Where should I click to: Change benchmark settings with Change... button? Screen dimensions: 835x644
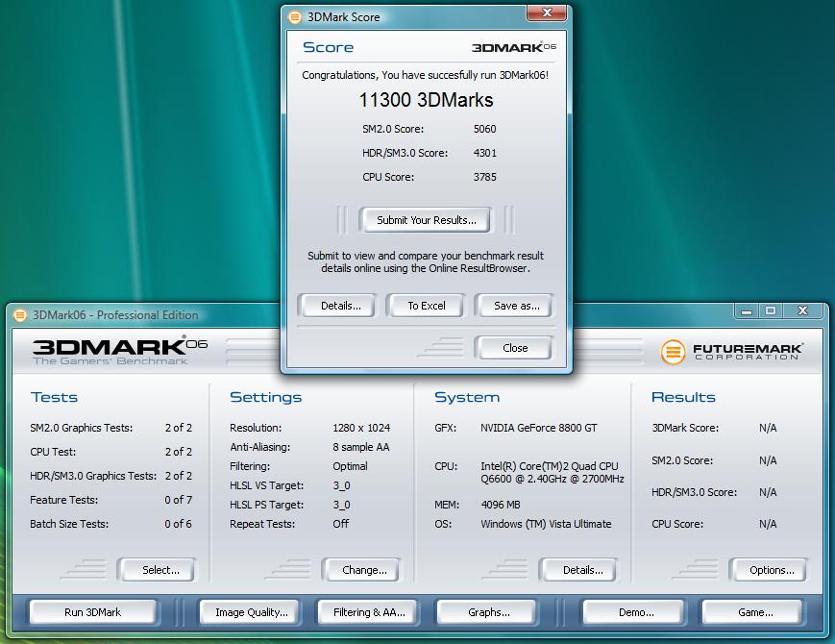364,570
